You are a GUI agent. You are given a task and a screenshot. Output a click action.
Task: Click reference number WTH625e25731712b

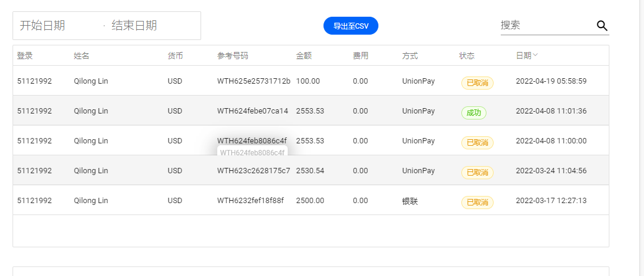pyautogui.click(x=254, y=81)
